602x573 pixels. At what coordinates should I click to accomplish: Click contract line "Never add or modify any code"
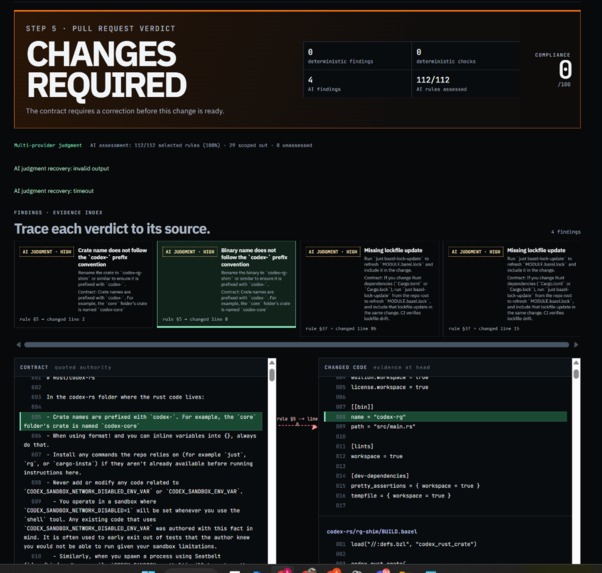pos(133,487)
